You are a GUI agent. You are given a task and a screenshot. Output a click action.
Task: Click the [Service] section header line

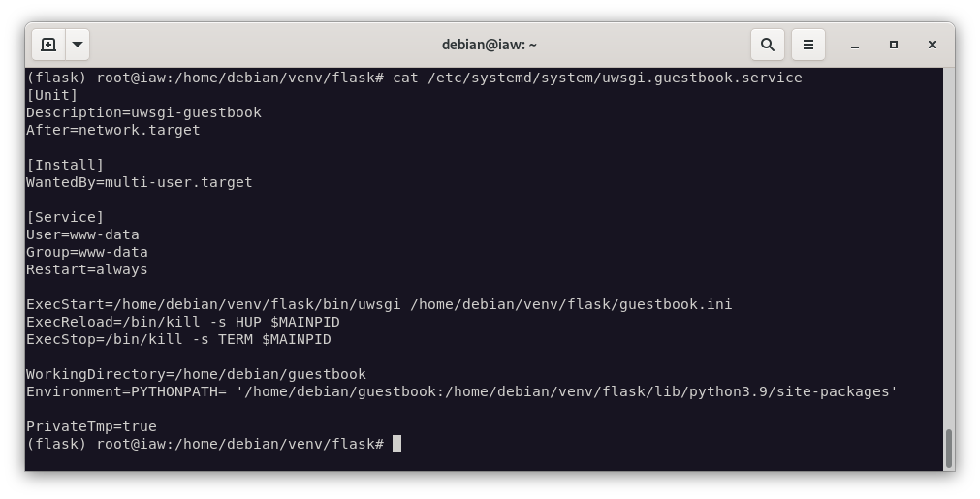[65, 217]
